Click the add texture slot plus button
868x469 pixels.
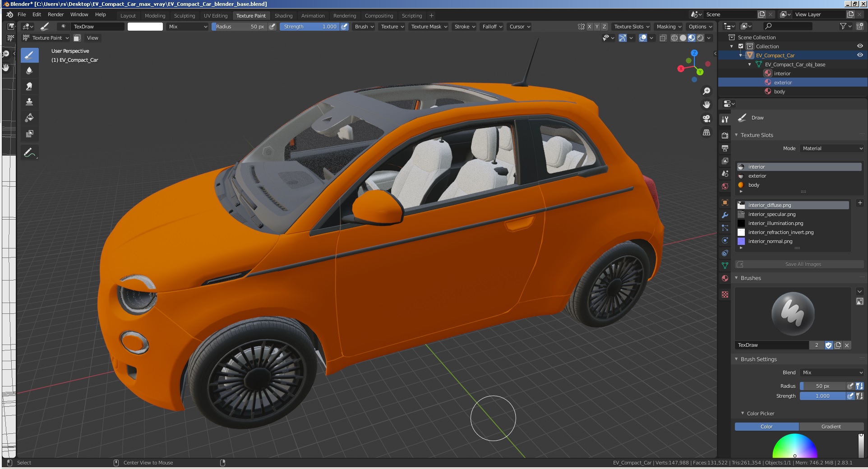click(x=860, y=203)
